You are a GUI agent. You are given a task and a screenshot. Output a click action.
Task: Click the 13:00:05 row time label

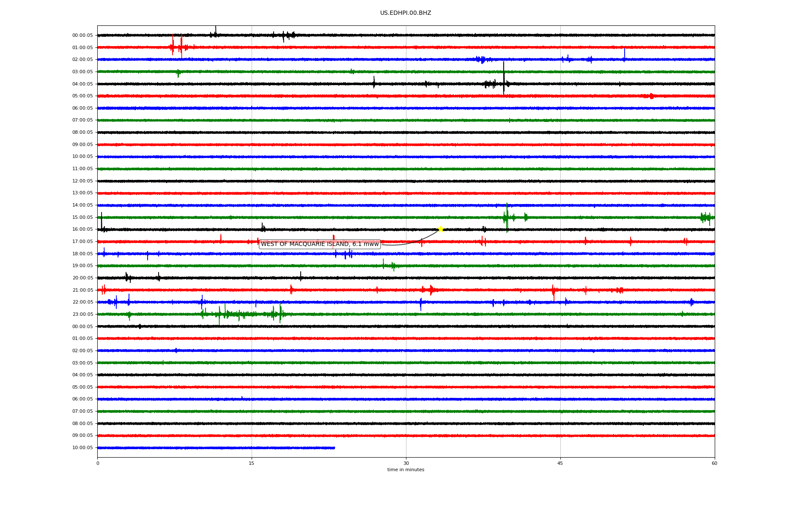pyautogui.click(x=82, y=193)
